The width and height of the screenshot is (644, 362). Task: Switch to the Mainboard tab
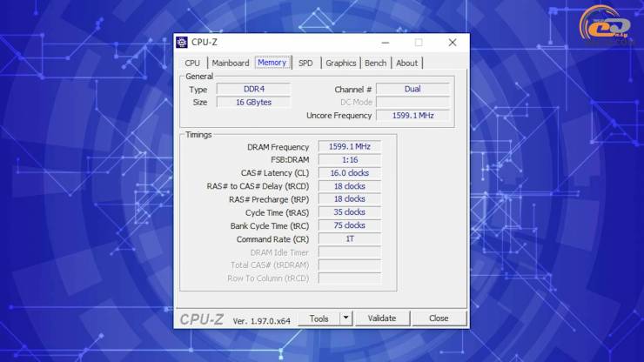(231, 64)
